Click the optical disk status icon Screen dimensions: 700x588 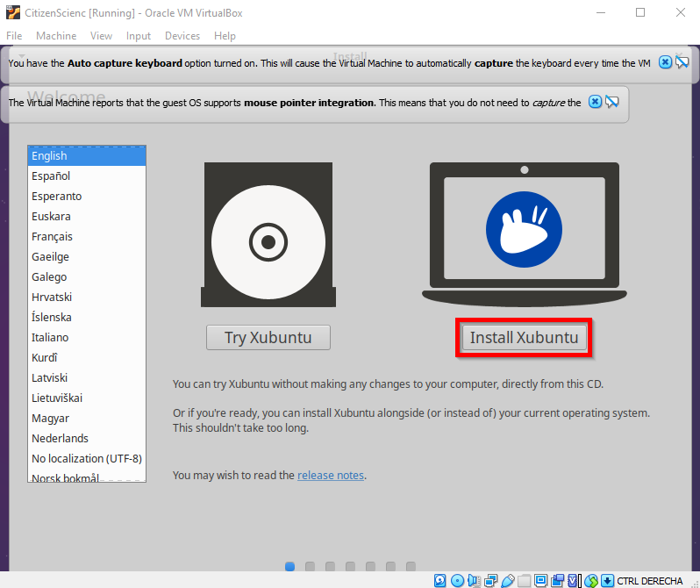(457, 580)
